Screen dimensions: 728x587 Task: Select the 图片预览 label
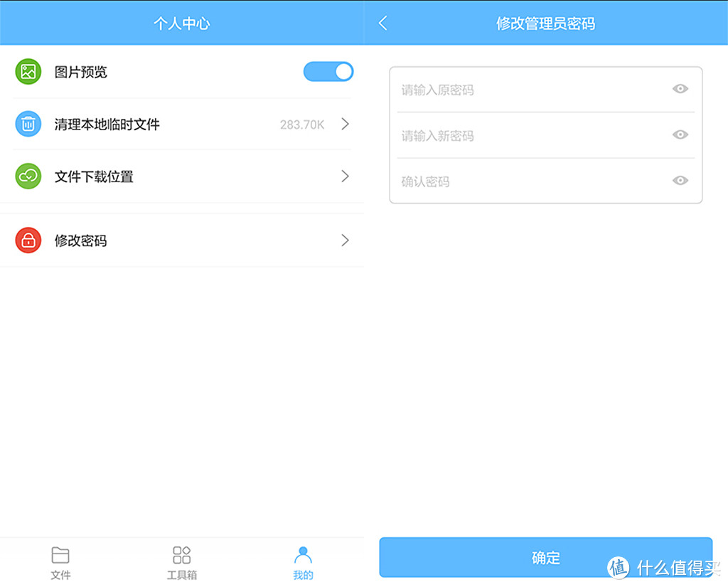tap(81, 72)
